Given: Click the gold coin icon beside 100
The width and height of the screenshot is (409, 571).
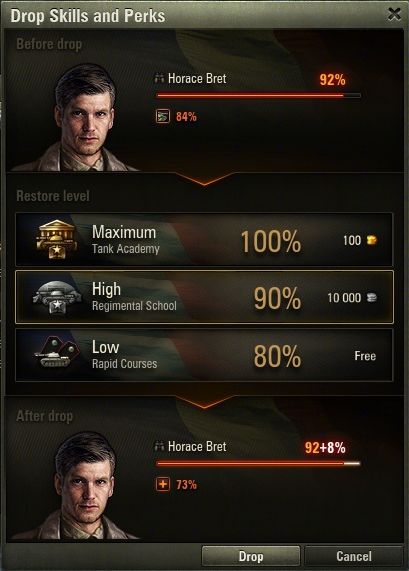Looking at the screenshot, I should 371,240.
